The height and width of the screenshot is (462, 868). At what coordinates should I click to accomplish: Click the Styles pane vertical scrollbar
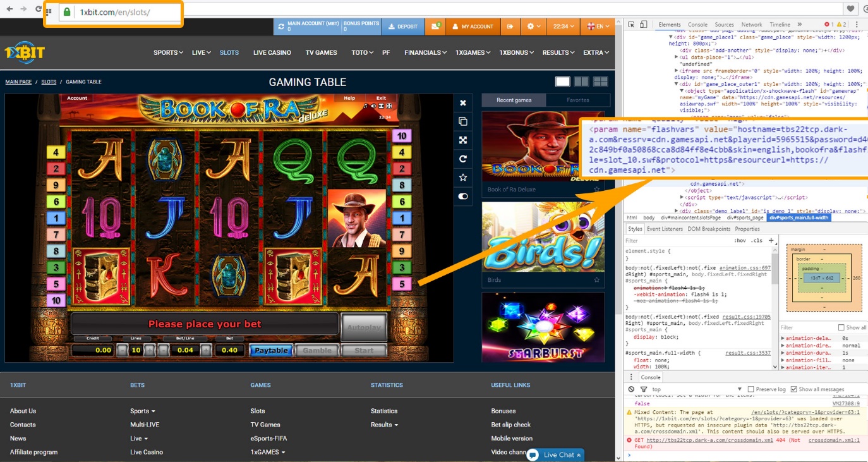click(x=775, y=307)
